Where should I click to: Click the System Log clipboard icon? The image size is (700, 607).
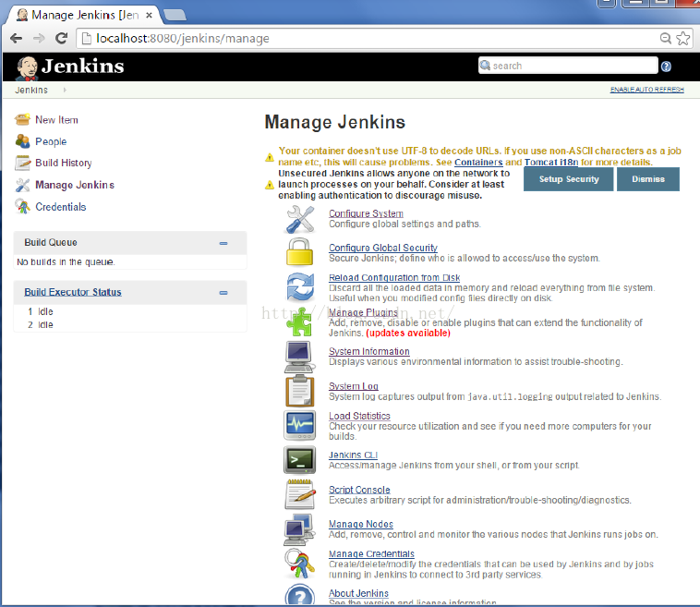tap(300, 391)
